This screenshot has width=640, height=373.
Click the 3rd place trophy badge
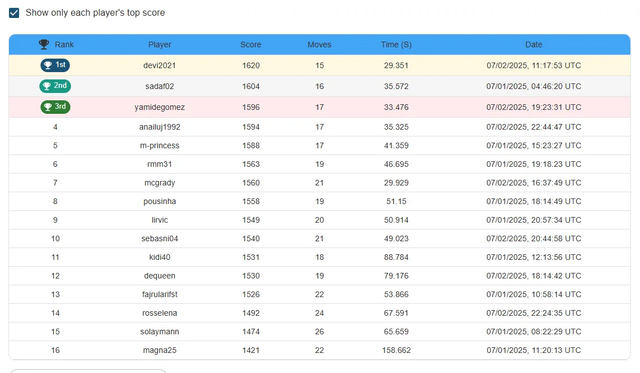[x=55, y=107]
